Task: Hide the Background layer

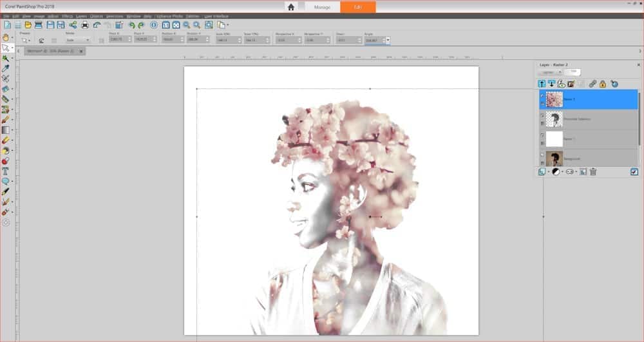Action: point(542,154)
